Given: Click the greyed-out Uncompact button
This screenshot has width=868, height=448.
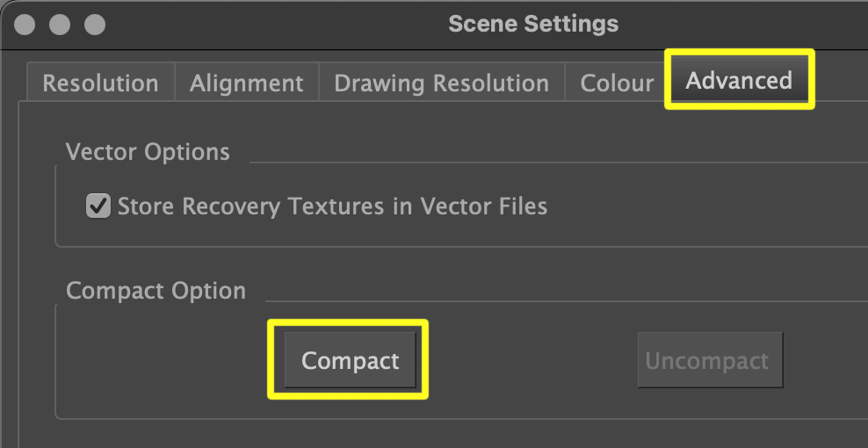Looking at the screenshot, I should click(x=707, y=360).
